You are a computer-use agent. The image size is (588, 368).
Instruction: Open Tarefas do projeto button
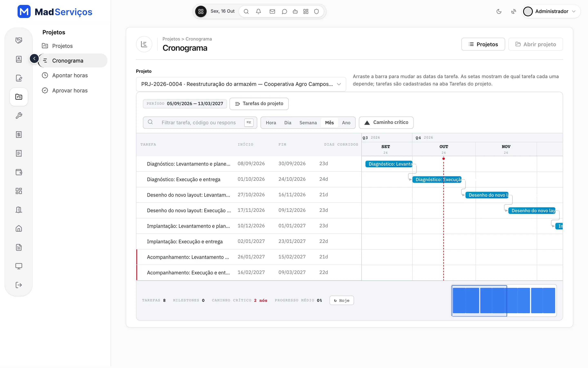tap(259, 104)
